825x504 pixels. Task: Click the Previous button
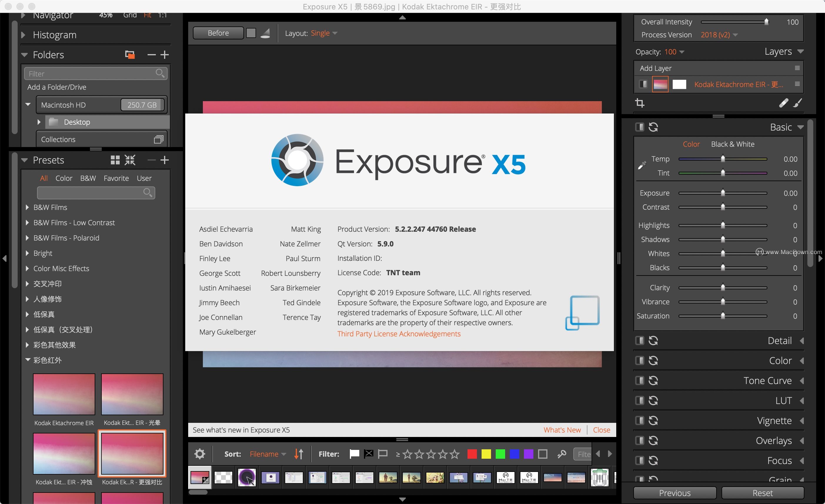point(675,493)
